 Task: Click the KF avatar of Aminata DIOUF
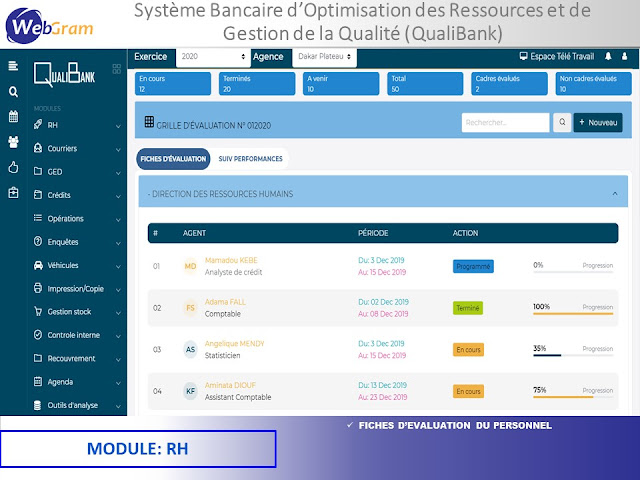click(190, 391)
